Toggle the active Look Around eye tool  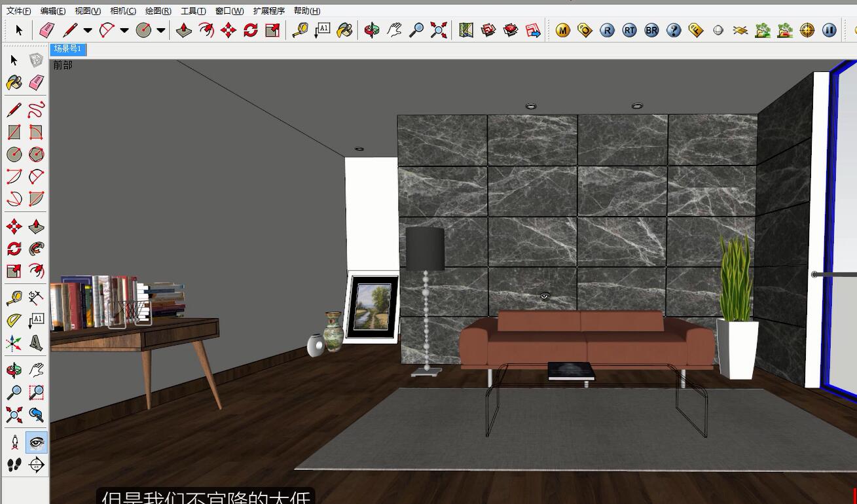[x=36, y=442]
